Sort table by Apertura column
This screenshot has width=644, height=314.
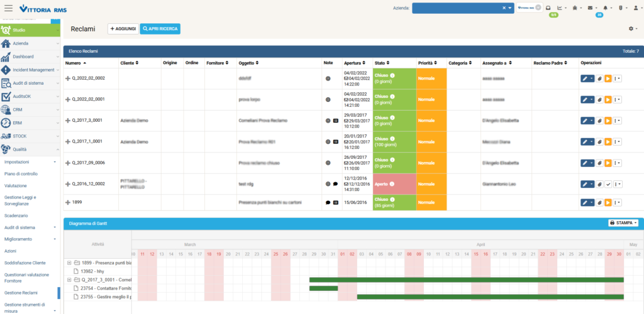click(355, 63)
